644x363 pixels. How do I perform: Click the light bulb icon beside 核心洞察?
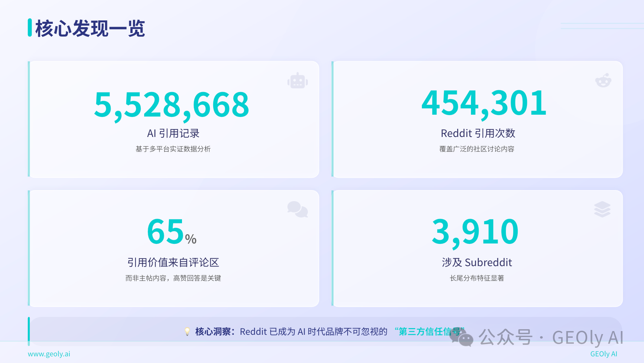(187, 331)
